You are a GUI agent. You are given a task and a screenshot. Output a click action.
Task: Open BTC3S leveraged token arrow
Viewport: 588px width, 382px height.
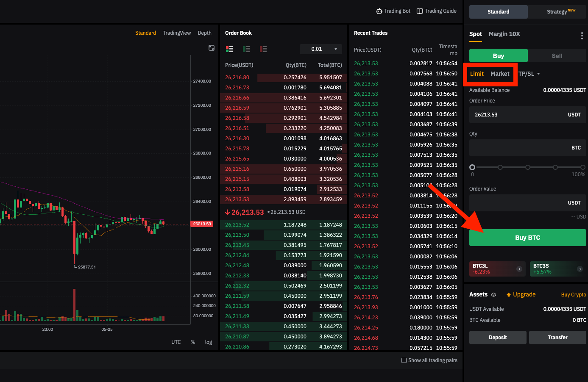tap(580, 269)
